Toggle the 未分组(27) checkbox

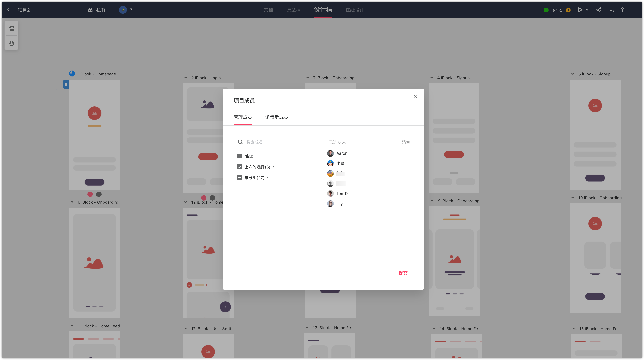tap(240, 177)
